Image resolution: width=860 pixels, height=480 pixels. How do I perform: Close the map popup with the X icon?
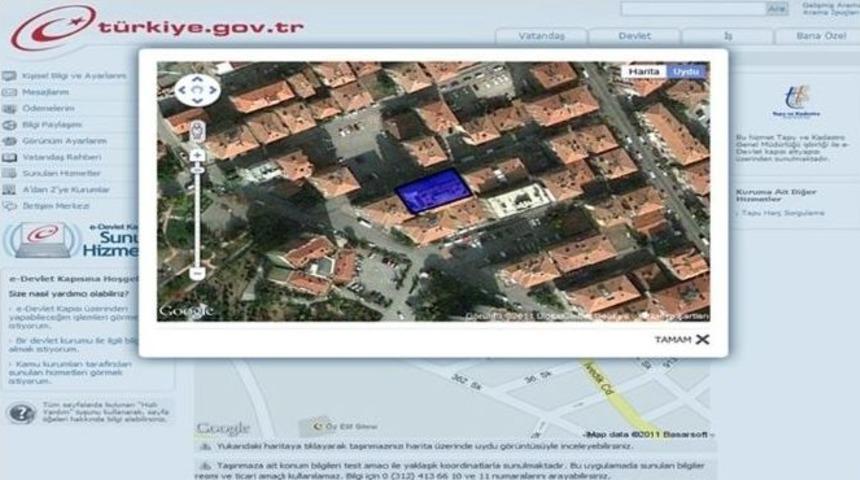[703, 340]
